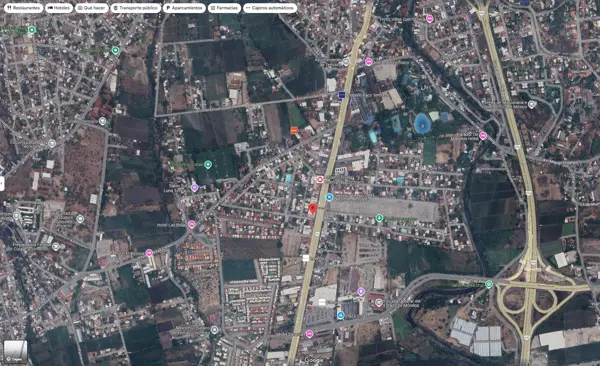Image resolution: width=600 pixels, height=366 pixels.
Task: Select the Cajeros automáticos filter chip
Action: [x=270, y=8]
